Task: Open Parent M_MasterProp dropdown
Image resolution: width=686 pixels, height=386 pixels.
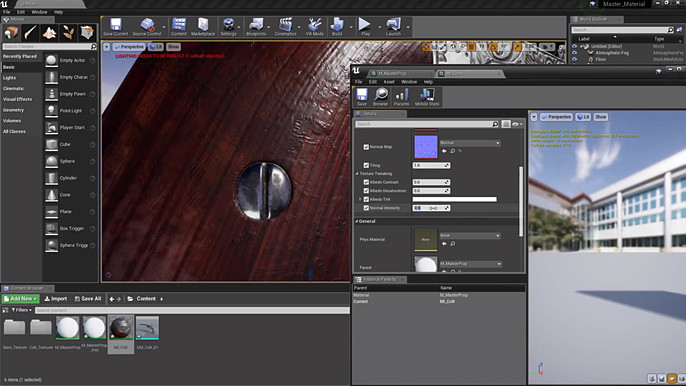Action: (471, 264)
